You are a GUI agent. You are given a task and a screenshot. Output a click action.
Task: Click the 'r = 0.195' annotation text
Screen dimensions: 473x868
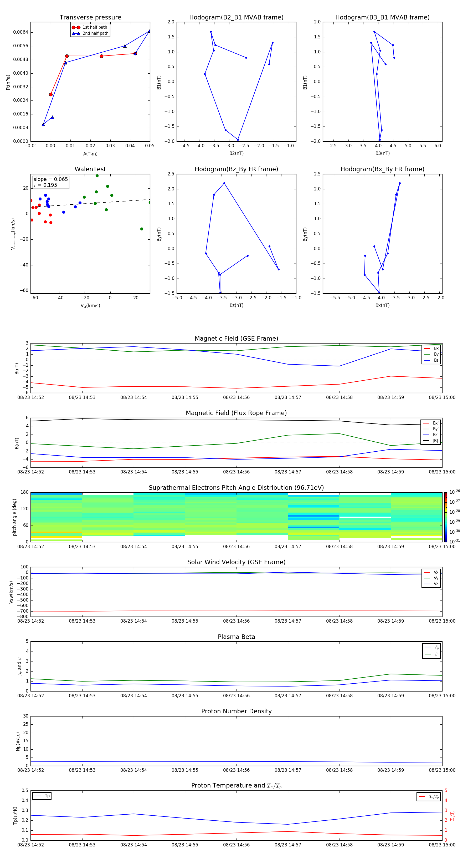coord(45,185)
